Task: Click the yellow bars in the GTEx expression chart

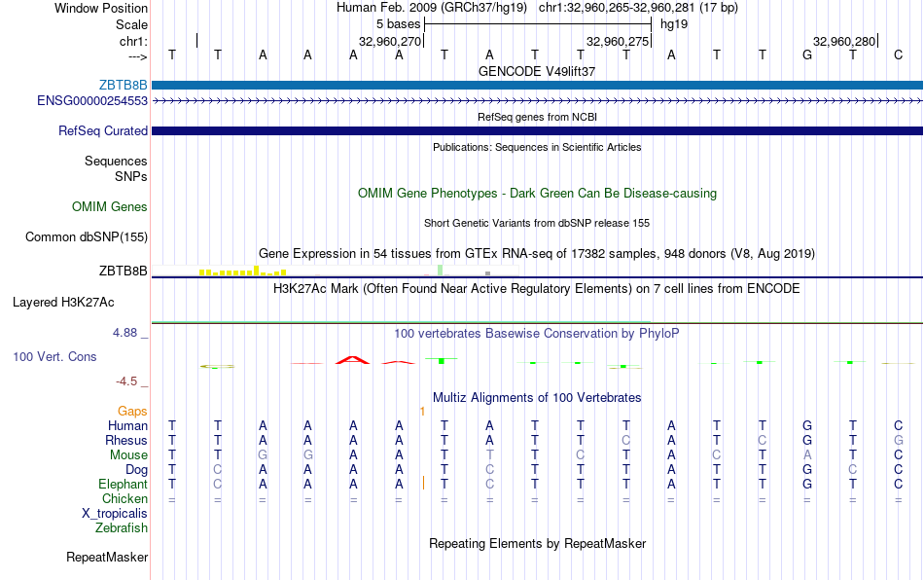Action: (x=243, y=272)
